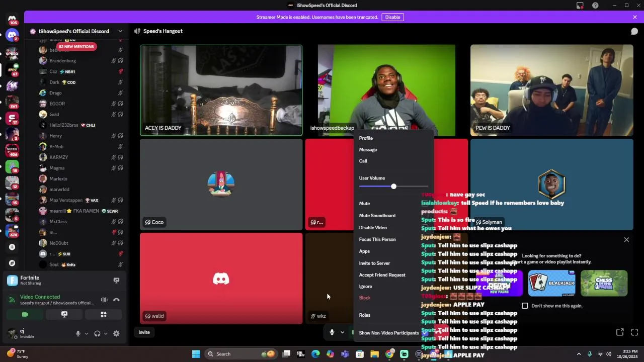Focus ACEY IS DADDY video tile

click(x=221, y=90)
